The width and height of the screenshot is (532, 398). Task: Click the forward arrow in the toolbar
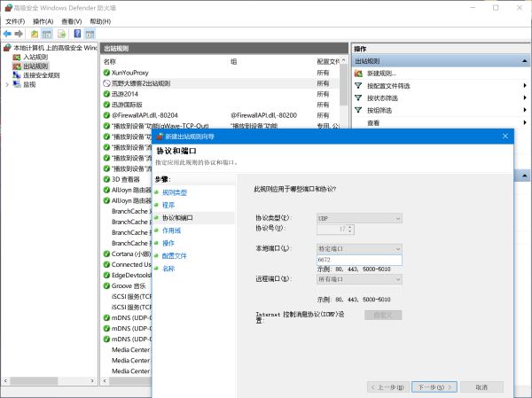(20, 33)
